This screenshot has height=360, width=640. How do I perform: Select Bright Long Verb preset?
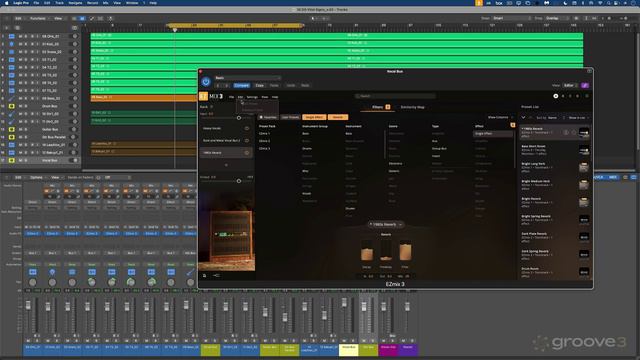click(555, 167)
